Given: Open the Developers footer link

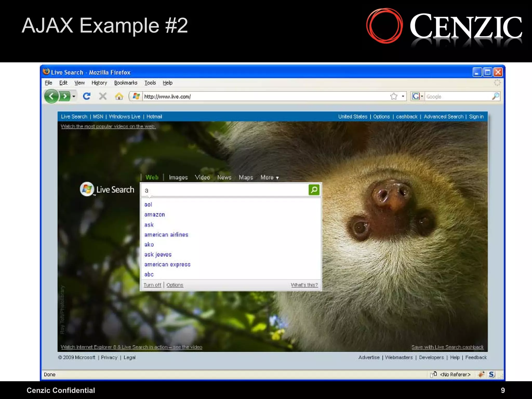Looking at the screenshot, I should point(431,357).
